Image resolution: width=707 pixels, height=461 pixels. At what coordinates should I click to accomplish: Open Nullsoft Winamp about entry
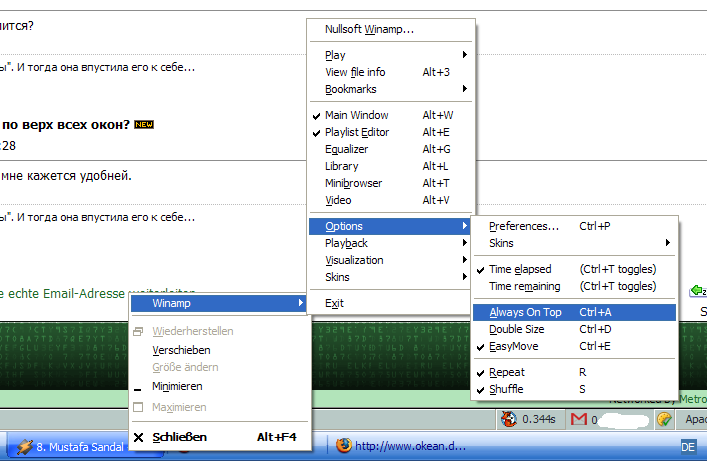(390, 29)
